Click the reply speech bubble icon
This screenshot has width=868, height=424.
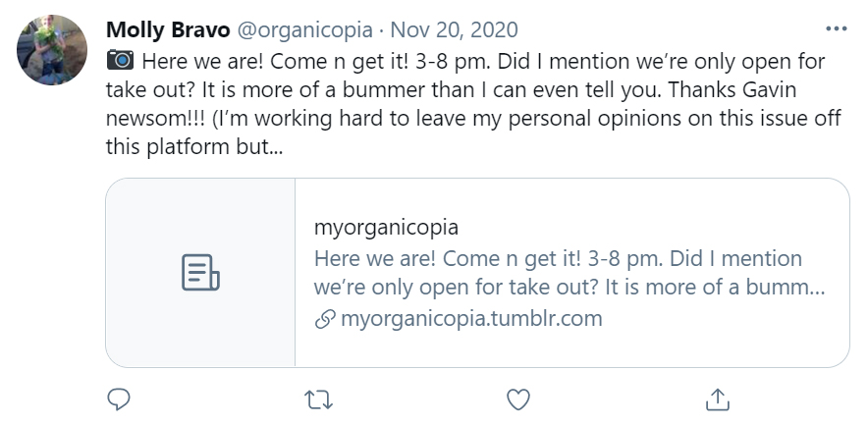pyautogui.click(x=119, y=399)
